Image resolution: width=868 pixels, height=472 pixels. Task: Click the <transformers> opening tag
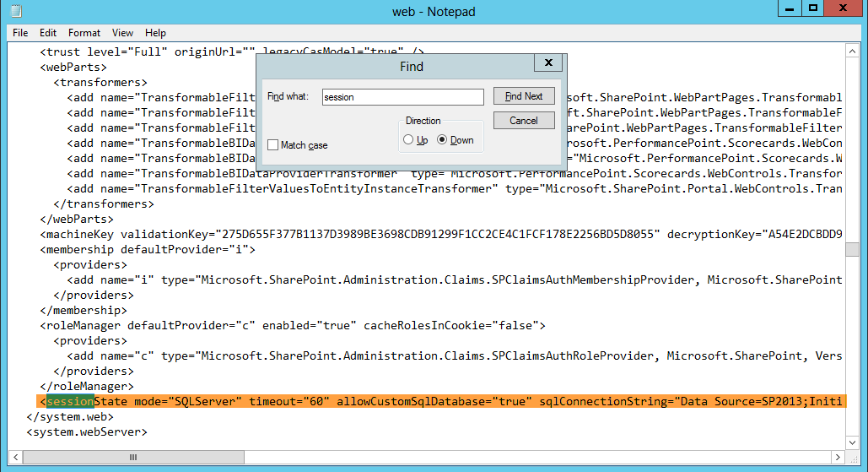pyautogui.click(x=100, y=82)
